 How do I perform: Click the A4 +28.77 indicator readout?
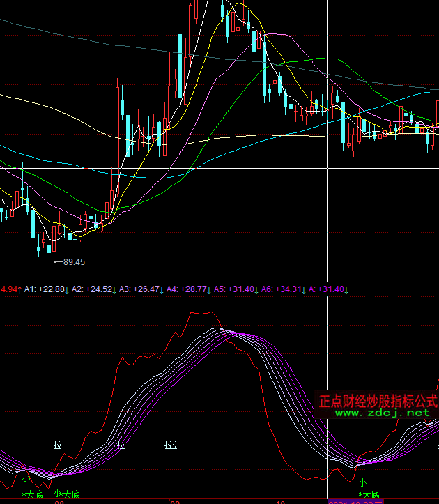188,289
